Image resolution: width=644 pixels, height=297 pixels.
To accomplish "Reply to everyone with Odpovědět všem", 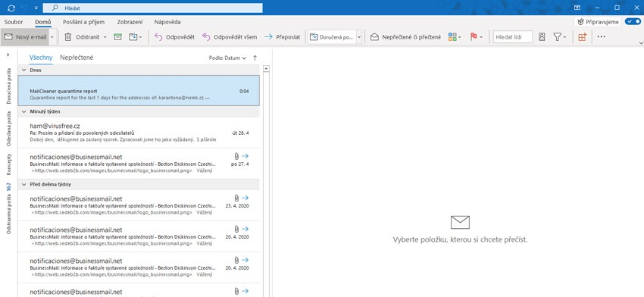I will pyautogui.click(x=230, y=37).
